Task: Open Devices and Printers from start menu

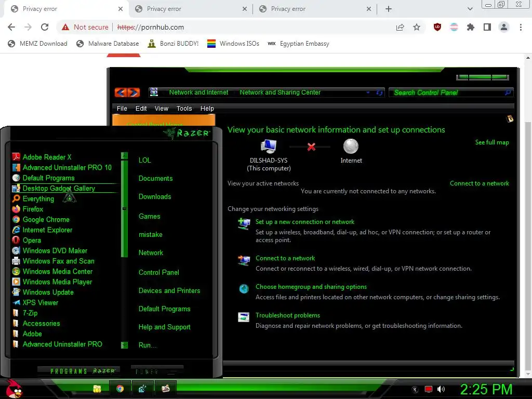Action: coord(169,290)
